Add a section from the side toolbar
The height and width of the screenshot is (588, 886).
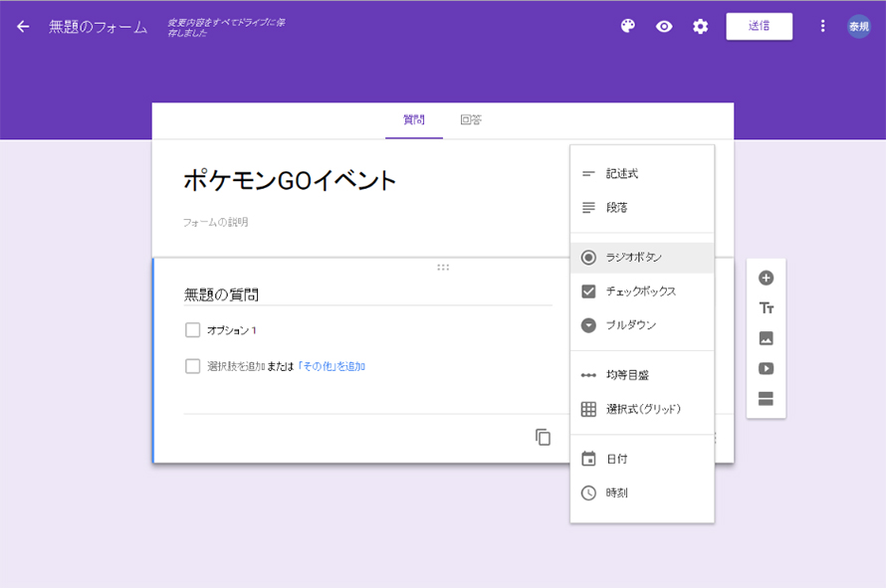point(766,399)
